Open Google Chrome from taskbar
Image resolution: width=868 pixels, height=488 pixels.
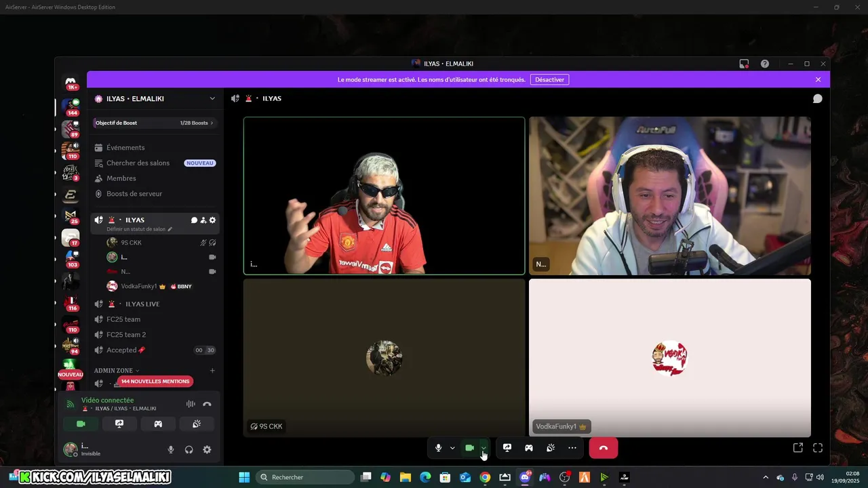click(x=485, y=477)
